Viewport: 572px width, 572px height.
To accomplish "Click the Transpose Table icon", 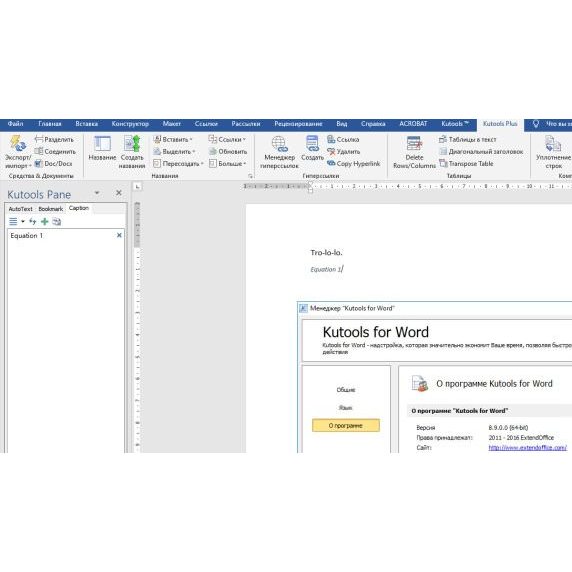I will click(x=443, y=163).
